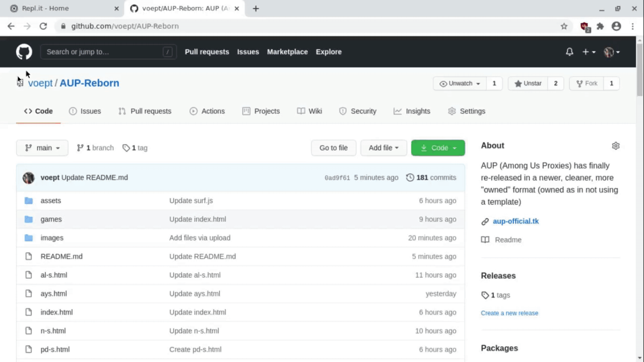Switch to the Issues tab
The width and height of the screenshot is (644, 362).
85,111
